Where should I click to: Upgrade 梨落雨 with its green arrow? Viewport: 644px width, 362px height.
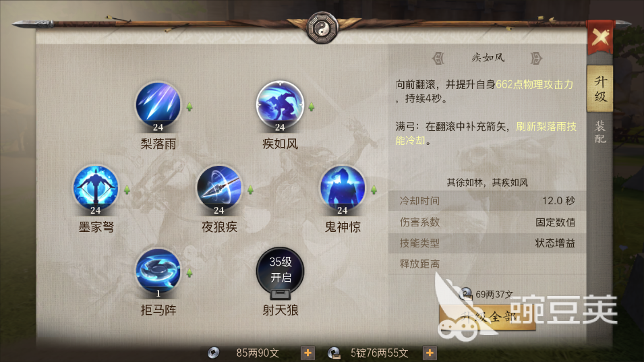point(189,107)
